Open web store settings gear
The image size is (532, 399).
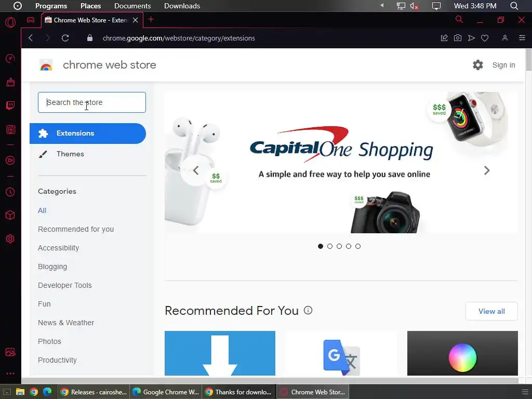point(478,65)
